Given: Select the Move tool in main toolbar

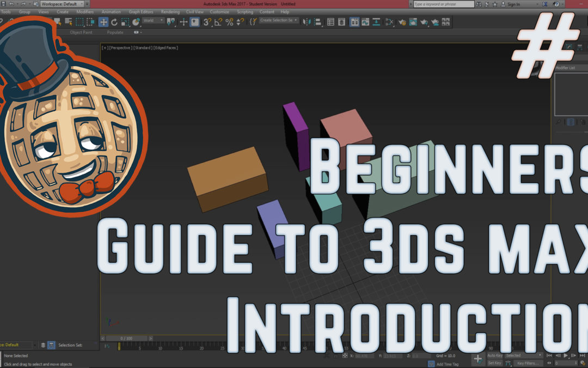Looking at the screenshot, I should (103, 22).
